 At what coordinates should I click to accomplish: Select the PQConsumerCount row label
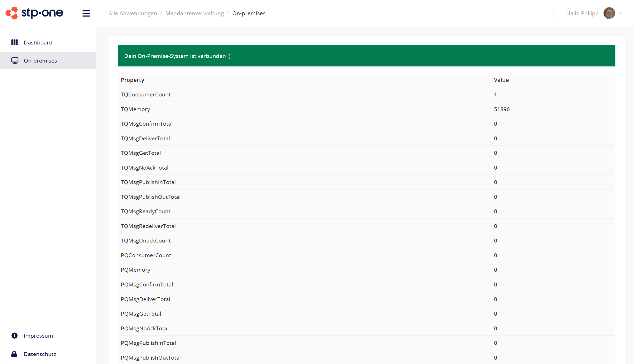tap(146, 255)
